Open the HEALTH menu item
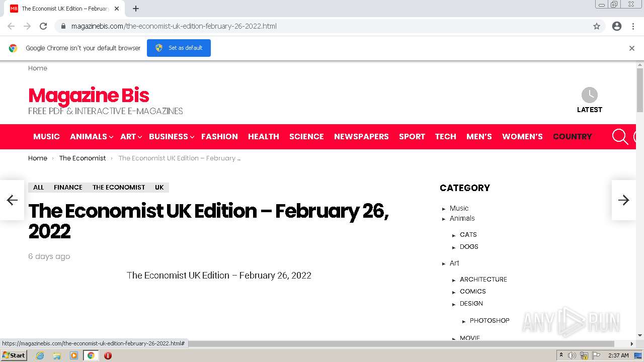 [x=264, y=137]
